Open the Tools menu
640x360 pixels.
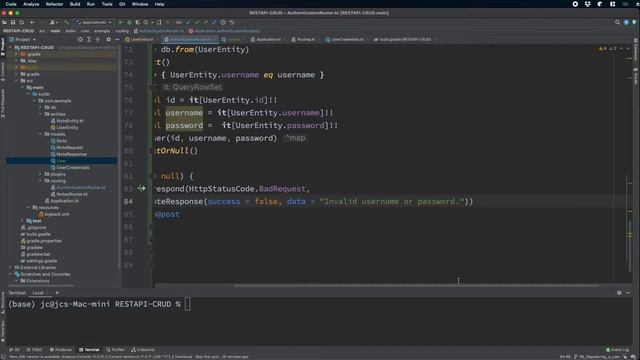click(x=107, y=4)
